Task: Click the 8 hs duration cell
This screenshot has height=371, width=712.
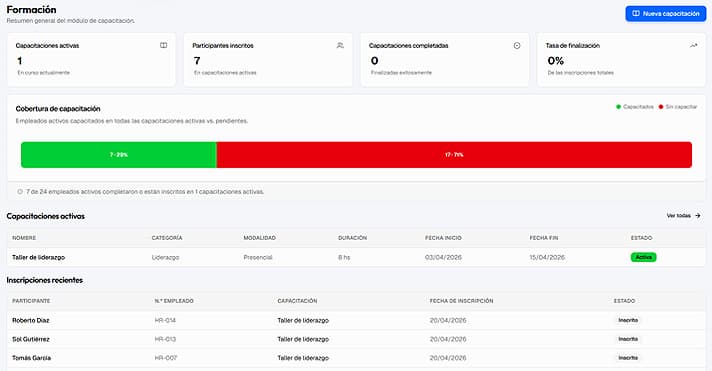Action: [x=344, y=257]
